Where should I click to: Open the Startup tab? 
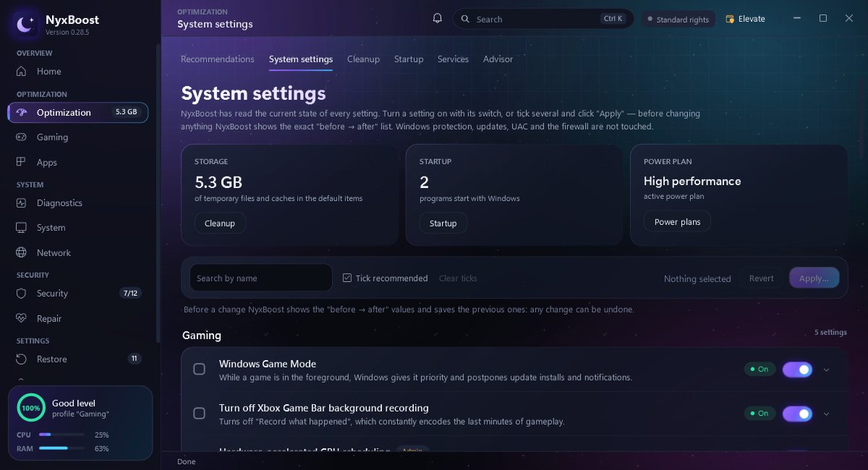click(409, 59)
